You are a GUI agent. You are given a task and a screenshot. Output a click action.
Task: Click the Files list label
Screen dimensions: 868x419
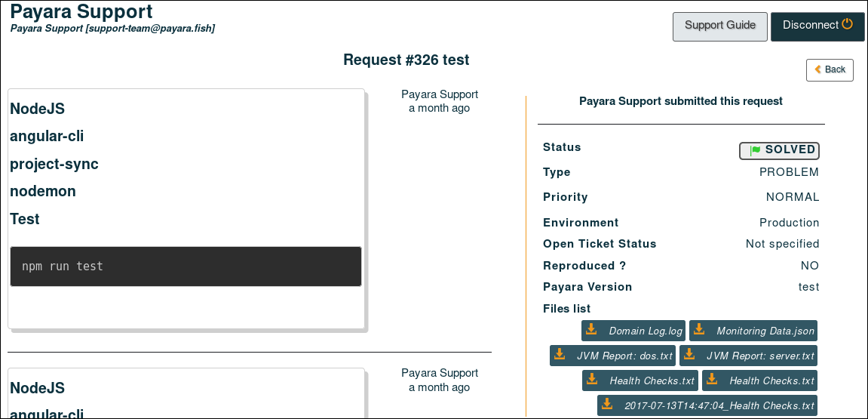tap(567, 309)
